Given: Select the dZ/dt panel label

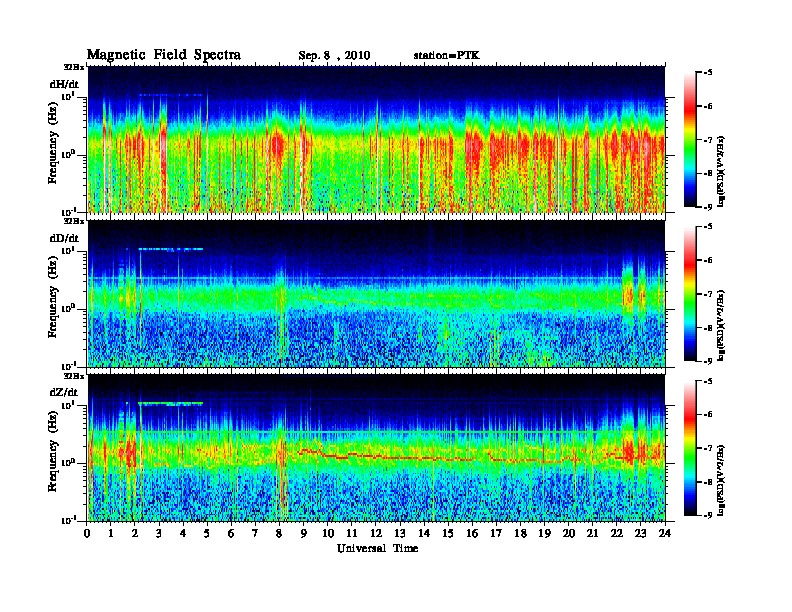Looking at the screenshot, I should [64, 392].
